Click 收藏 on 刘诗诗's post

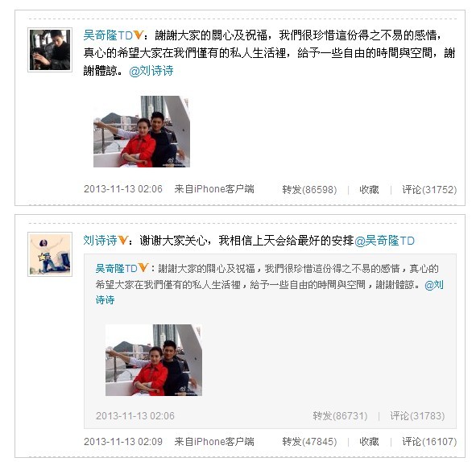(x=369, y=441)
